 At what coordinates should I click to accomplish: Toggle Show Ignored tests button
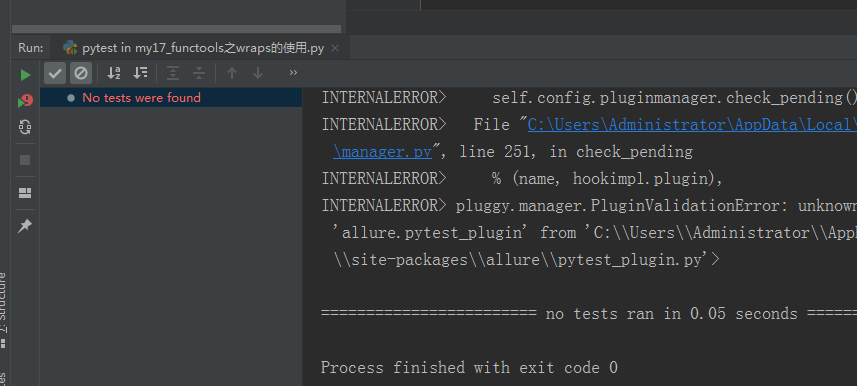81,73
